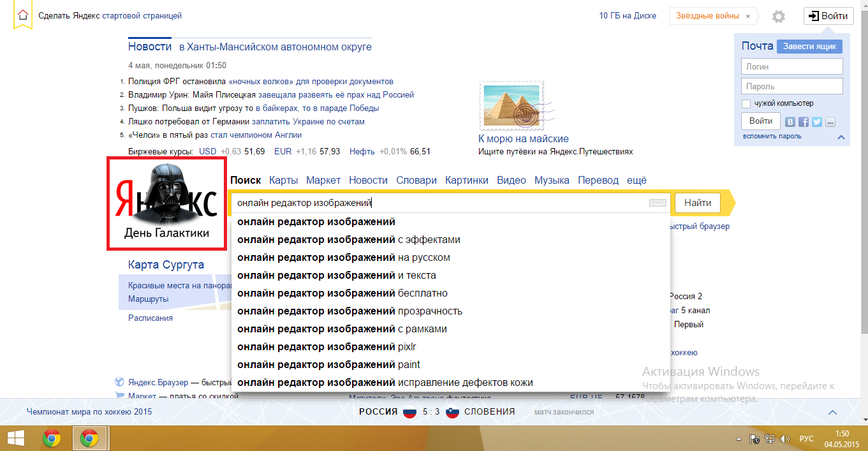868x451 pixels.
Task: Click the Завести ящик button
Action: pyautogui.click(x=809, y=47)
